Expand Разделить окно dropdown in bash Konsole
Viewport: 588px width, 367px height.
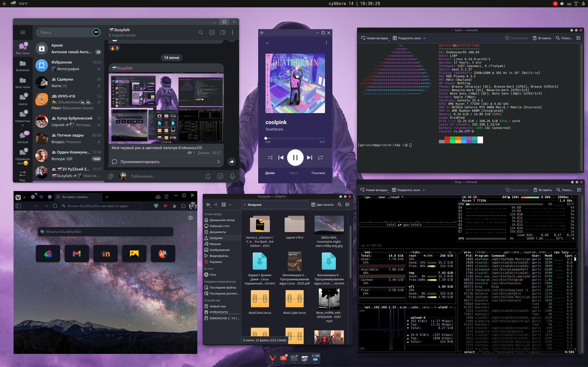pos(424,38)
